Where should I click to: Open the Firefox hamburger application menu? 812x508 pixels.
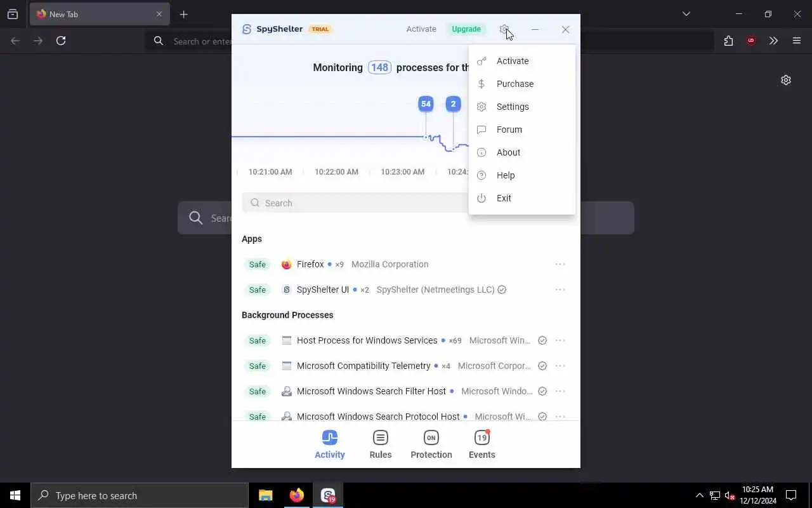click(797, 41)
